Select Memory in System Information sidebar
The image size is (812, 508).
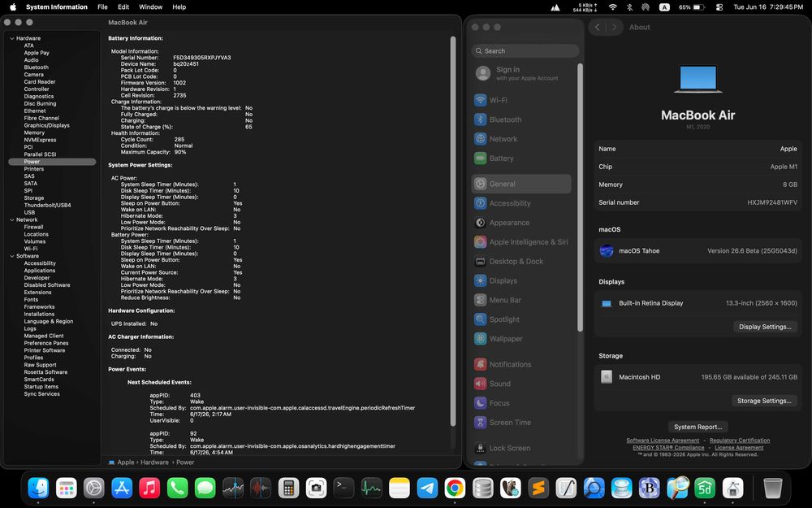pos(34,132)
